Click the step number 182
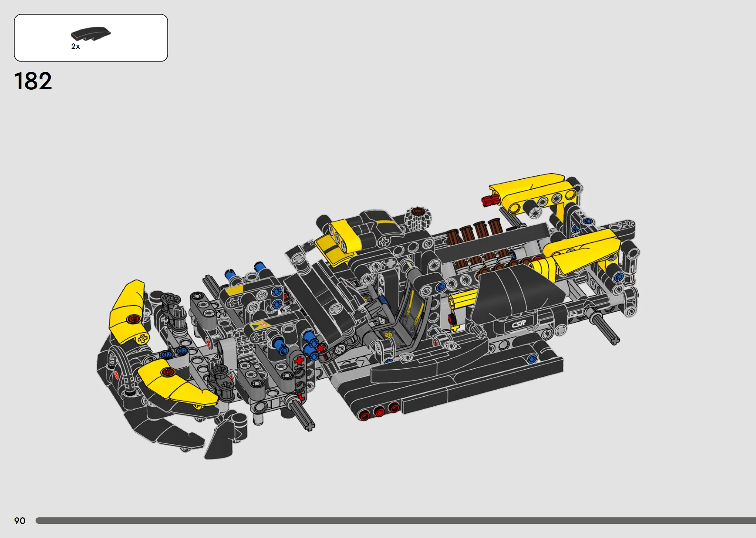Image resolution: width=756 pixels, height=538 pixels. coord(33,81)
